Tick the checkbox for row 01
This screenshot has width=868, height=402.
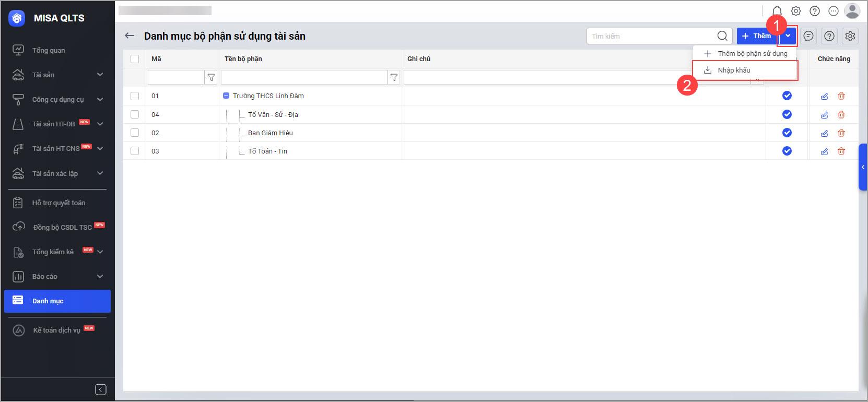(135, 96)
